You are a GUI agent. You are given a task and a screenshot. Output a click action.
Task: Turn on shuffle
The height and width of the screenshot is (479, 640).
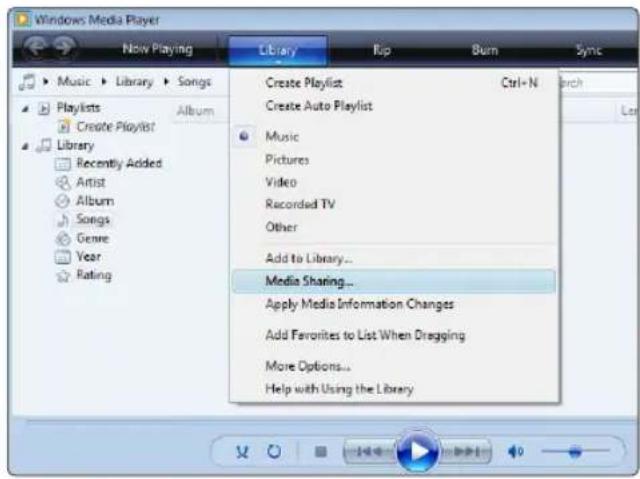point(242,452)
